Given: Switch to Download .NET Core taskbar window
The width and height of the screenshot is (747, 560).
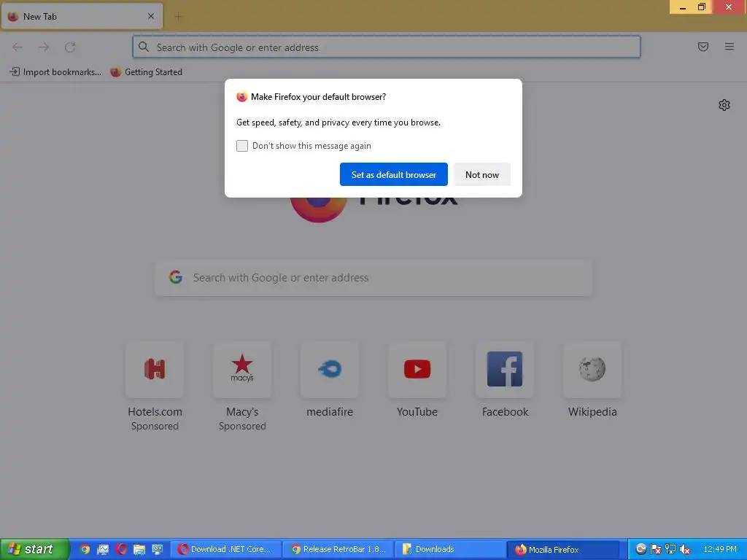Looking at the screenshot, I should tap(226, 549).
